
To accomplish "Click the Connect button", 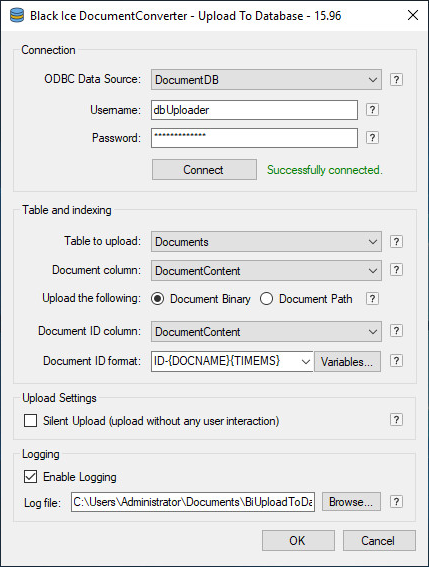I will (204, 170).
